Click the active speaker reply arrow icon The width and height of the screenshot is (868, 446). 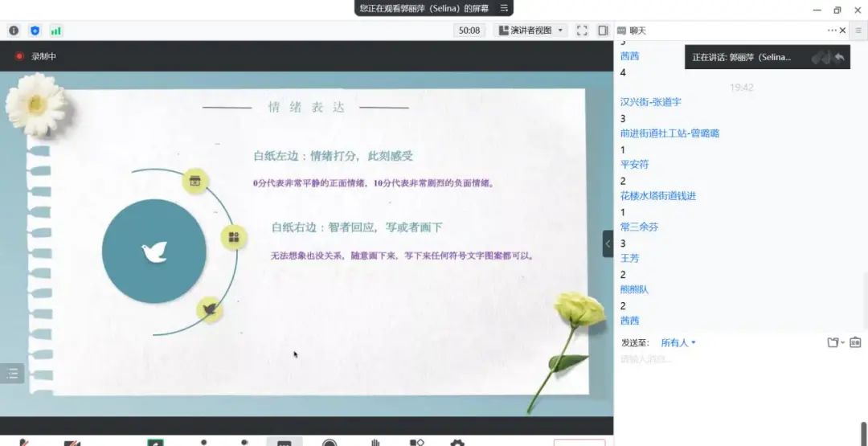(x=839, y=57)
